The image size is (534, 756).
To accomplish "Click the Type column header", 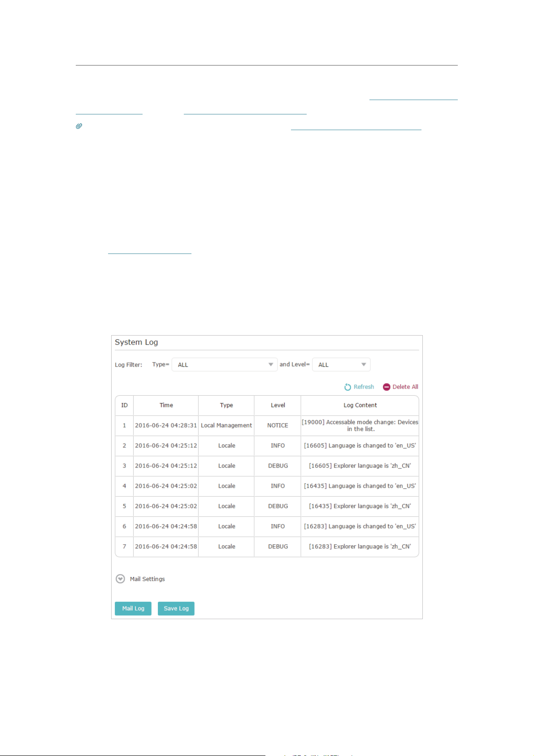I will click(226, 406).
